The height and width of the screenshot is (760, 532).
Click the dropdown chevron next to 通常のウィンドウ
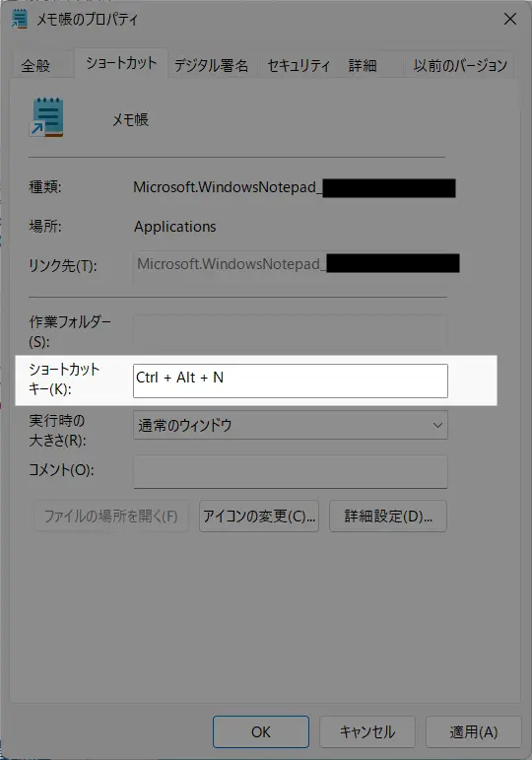click(437, 426)
